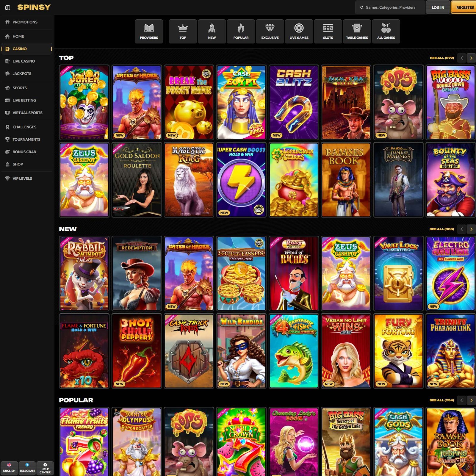Select the Top crown category
The image size is (476, 476).
tap(183, 32)
